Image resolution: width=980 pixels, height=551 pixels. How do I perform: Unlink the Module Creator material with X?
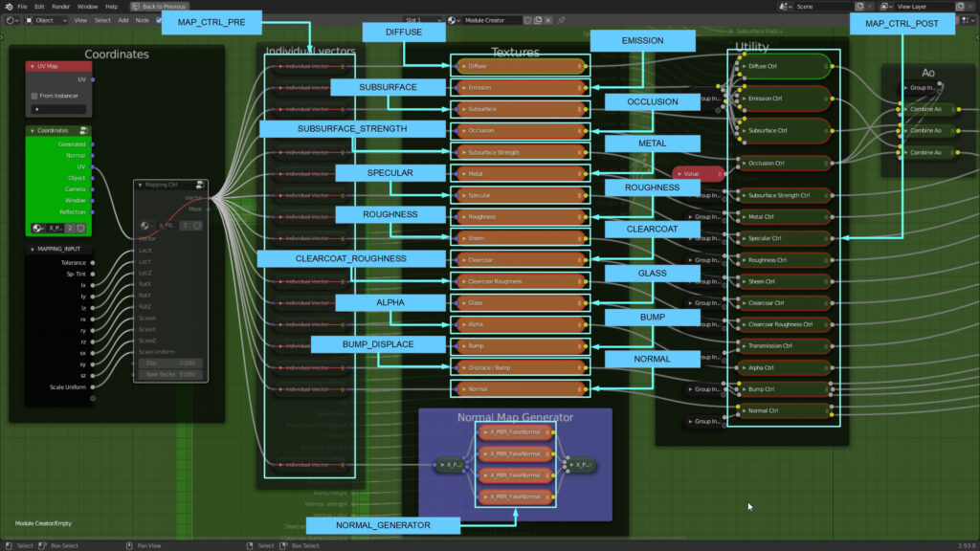pos(548,20)
